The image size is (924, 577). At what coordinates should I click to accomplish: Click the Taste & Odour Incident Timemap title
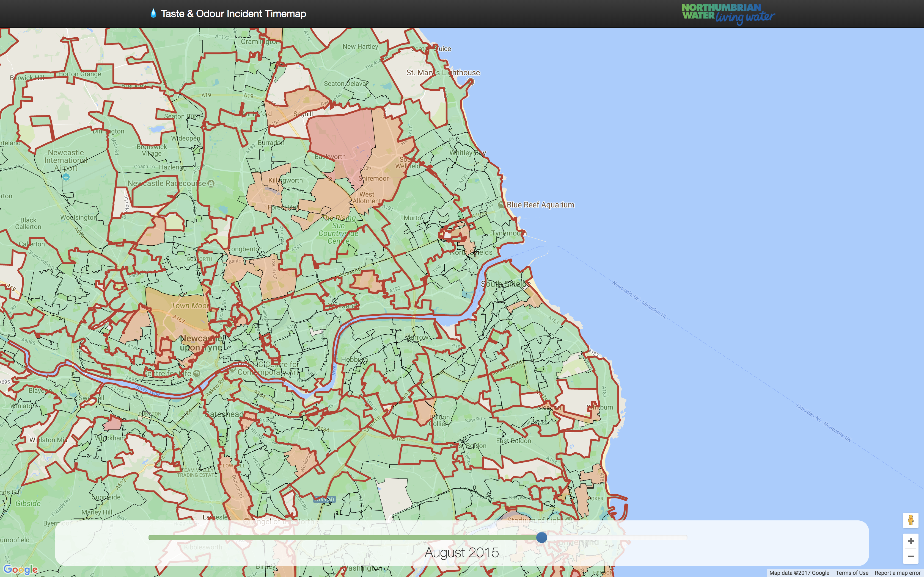pyautogui.click(x=233, y=14)
